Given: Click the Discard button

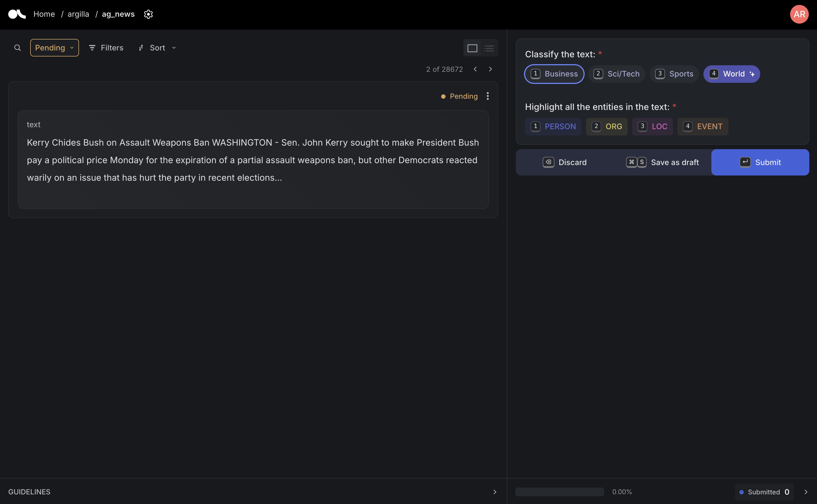Looking at the screenshot, I should point(564,162).
